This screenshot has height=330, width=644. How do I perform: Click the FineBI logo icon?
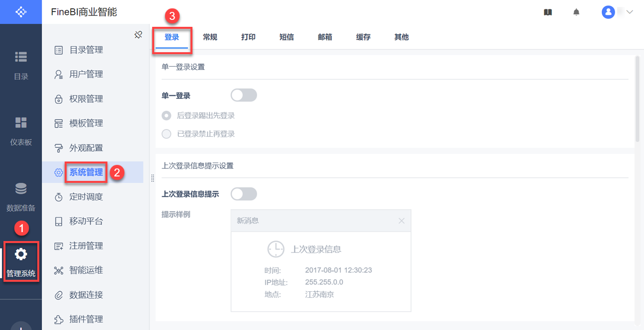pyautogui.click(x=21, y=12)
